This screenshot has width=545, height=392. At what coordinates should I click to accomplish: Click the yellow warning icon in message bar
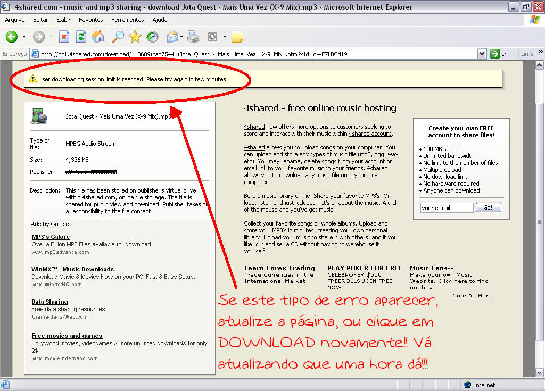pos(32,79)
